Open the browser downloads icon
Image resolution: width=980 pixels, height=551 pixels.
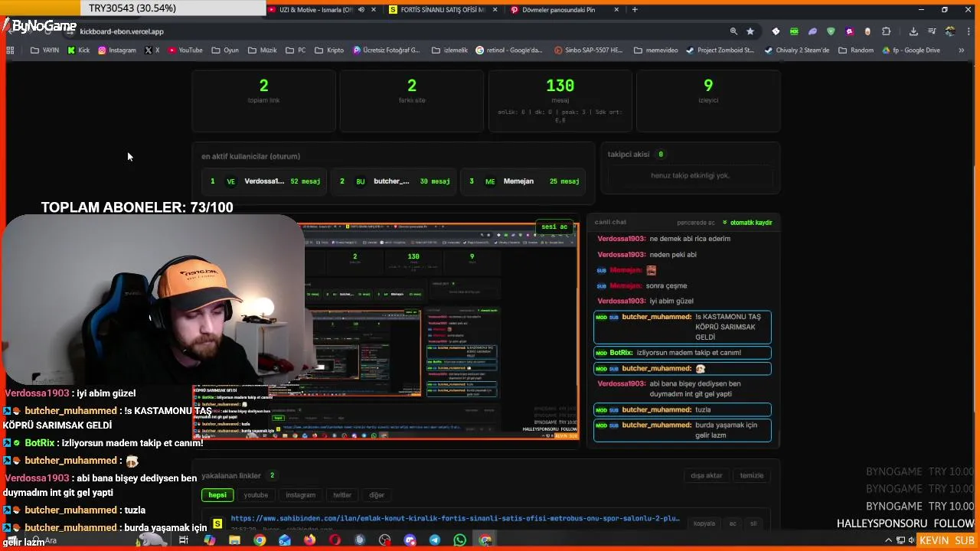coord(913,31)
